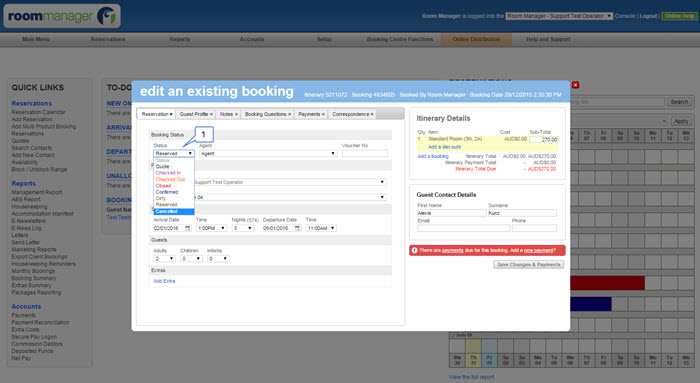Open the arrival time 1:00PM dropdown
Screen dimensions: 700x383
(212, 228)
